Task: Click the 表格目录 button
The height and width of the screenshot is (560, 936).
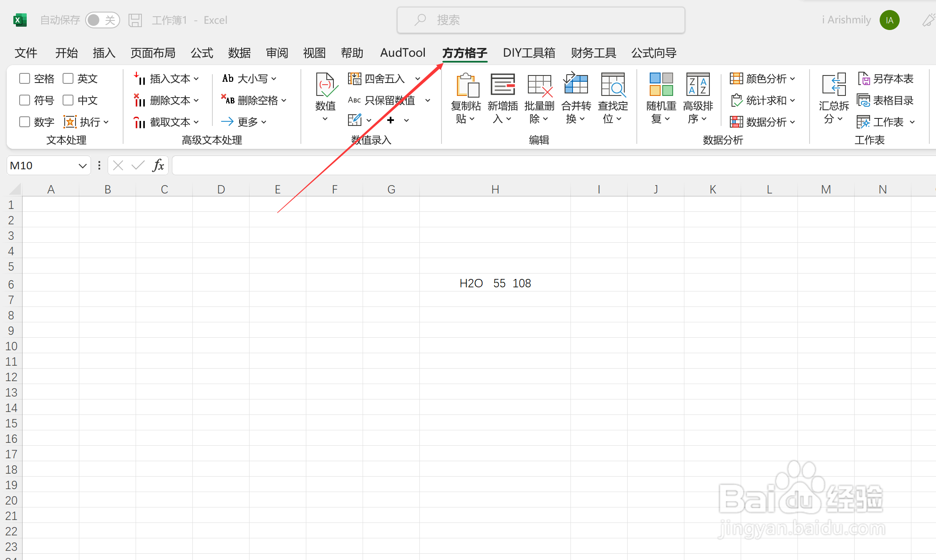Action: tap(885, 100)
